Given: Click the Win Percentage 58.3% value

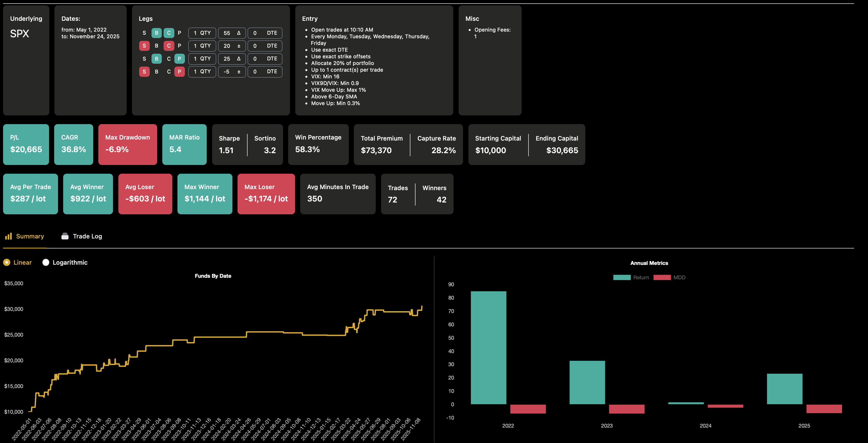Looking at the screenshot, I should [307, 149].
